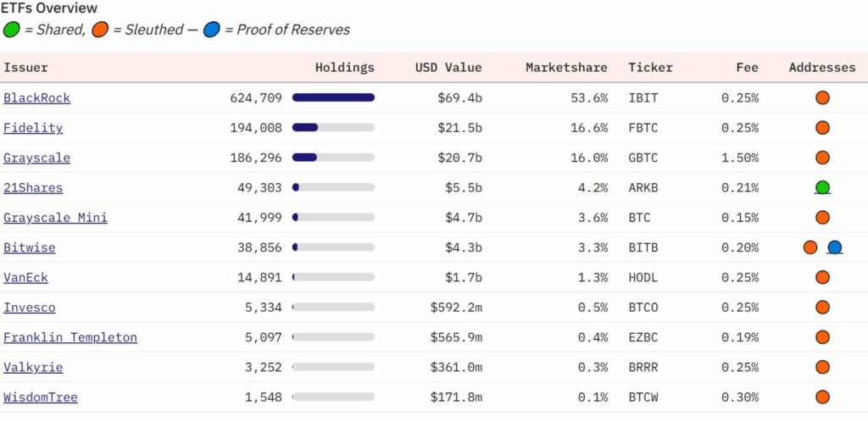Click the $592.2m USD value
Image resolution: width=868 pixels, height=422 pixels.
pyautogui.click(x=456, y=307)
